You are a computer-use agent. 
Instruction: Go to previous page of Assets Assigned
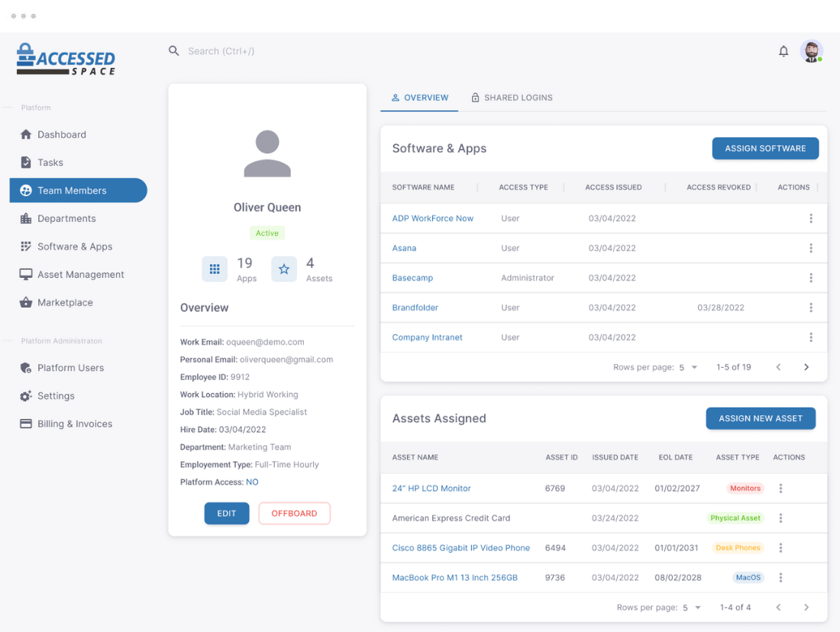pos(778,608)
